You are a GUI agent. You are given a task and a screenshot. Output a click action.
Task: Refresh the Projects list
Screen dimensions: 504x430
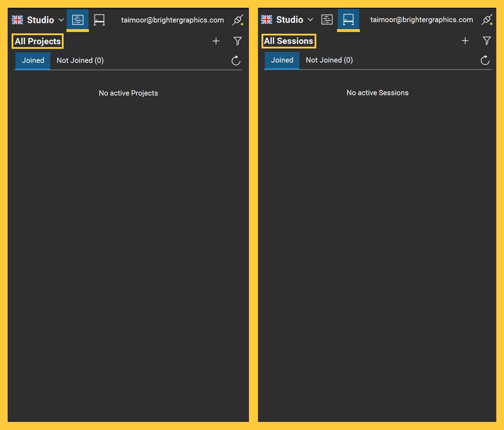coord(236,60)
